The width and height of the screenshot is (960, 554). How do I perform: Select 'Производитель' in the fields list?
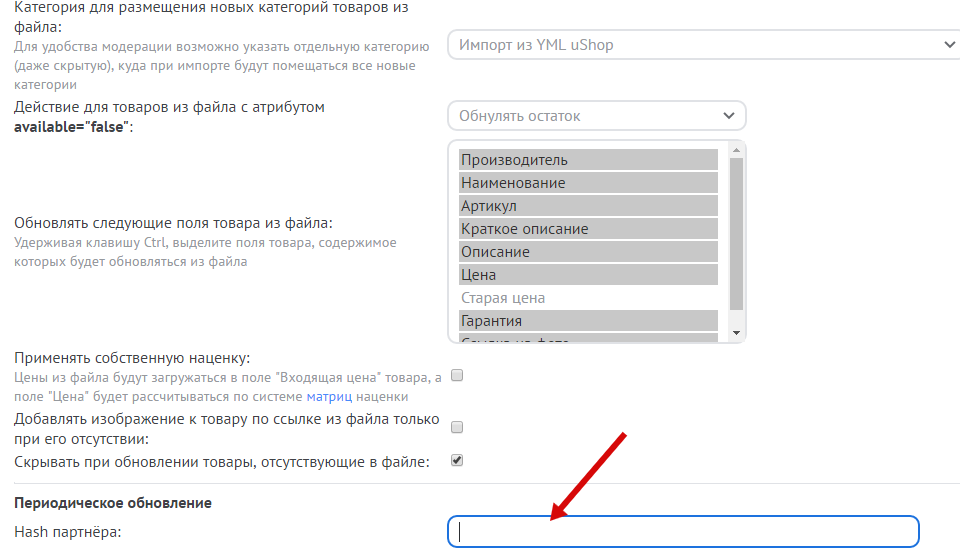[x=588, y=160]
